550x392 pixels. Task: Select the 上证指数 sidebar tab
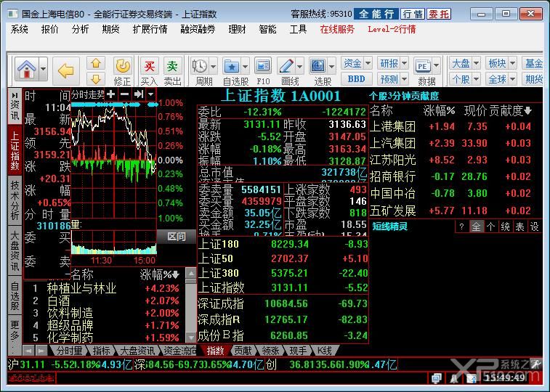click(x=15, y=150)
